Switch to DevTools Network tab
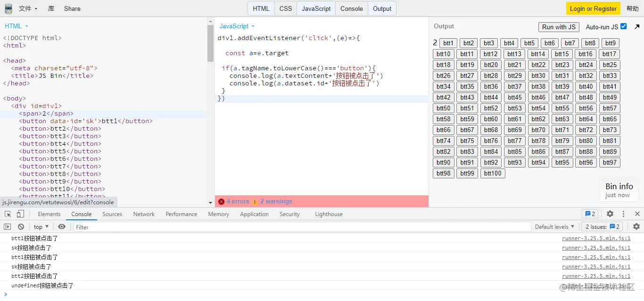 [144, 214]
